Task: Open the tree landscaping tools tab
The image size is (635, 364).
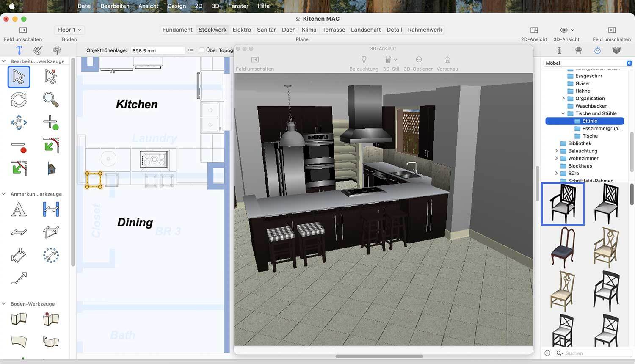Action: coord(57,50)
